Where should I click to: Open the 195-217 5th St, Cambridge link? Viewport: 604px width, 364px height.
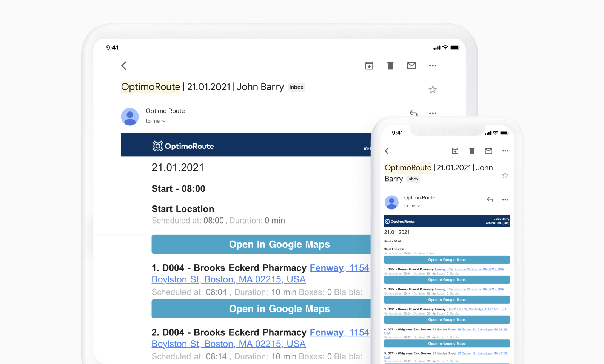coord(476,309)
